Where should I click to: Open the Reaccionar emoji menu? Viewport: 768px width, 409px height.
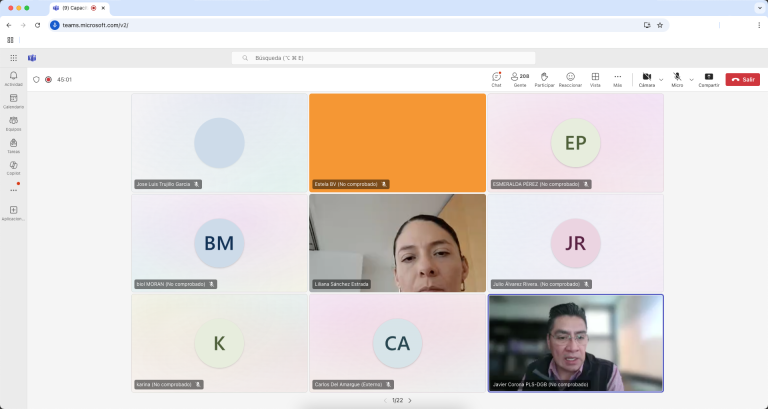coord(570,78)
